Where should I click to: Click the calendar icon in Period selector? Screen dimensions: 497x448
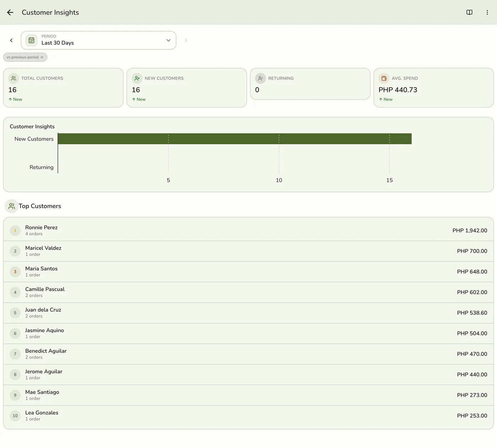[32, 40]
